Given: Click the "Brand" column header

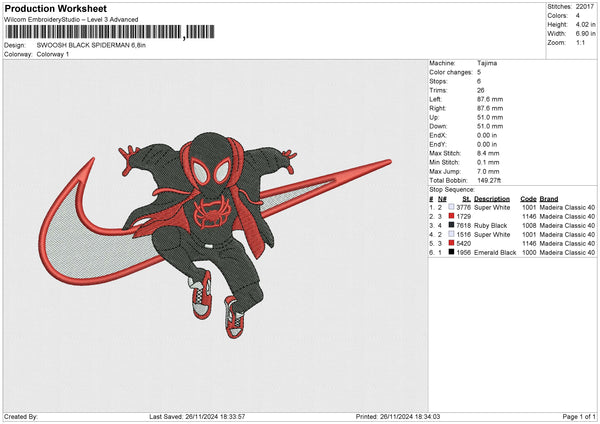Looking at the screenshot, I should point(549,199).
